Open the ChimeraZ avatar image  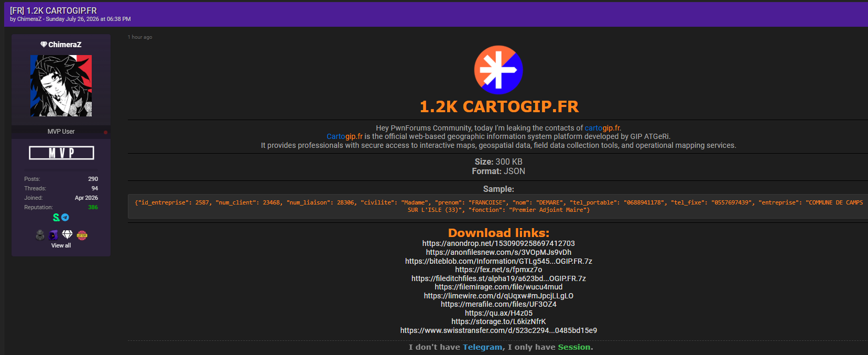[61, 86]
